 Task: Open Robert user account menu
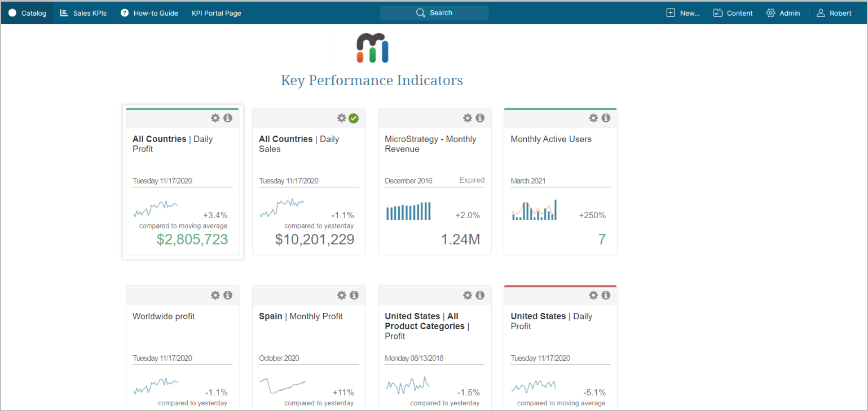(834, 13)
